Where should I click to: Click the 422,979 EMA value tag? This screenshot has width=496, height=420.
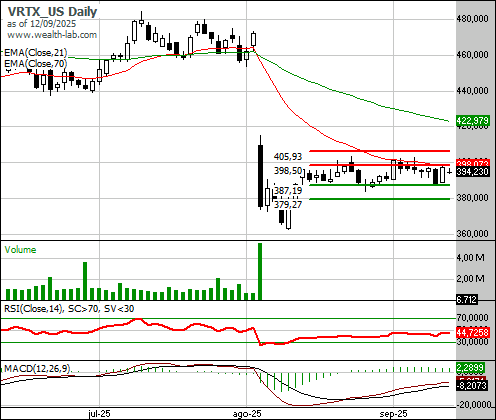(x=473, y=121)
